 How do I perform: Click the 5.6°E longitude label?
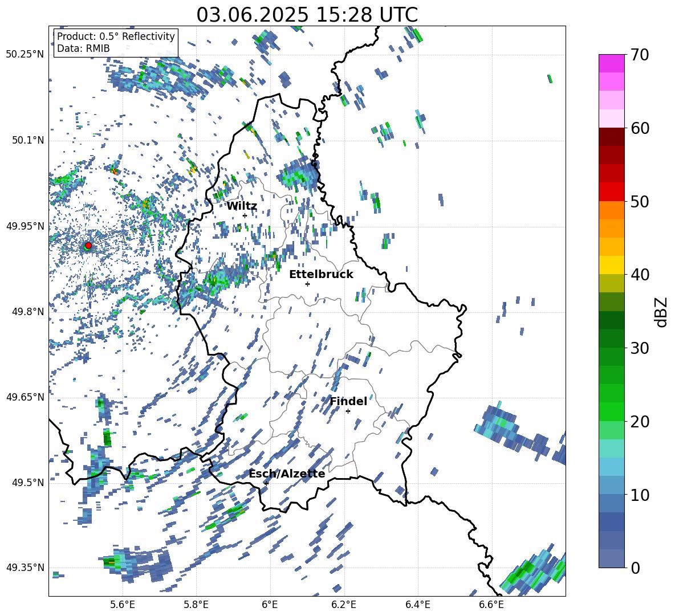click(123, 605)
